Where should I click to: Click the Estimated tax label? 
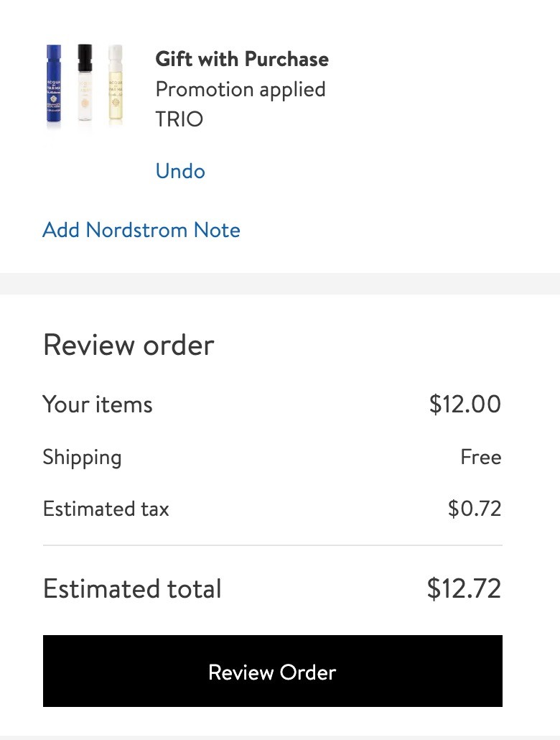point(106,509)
